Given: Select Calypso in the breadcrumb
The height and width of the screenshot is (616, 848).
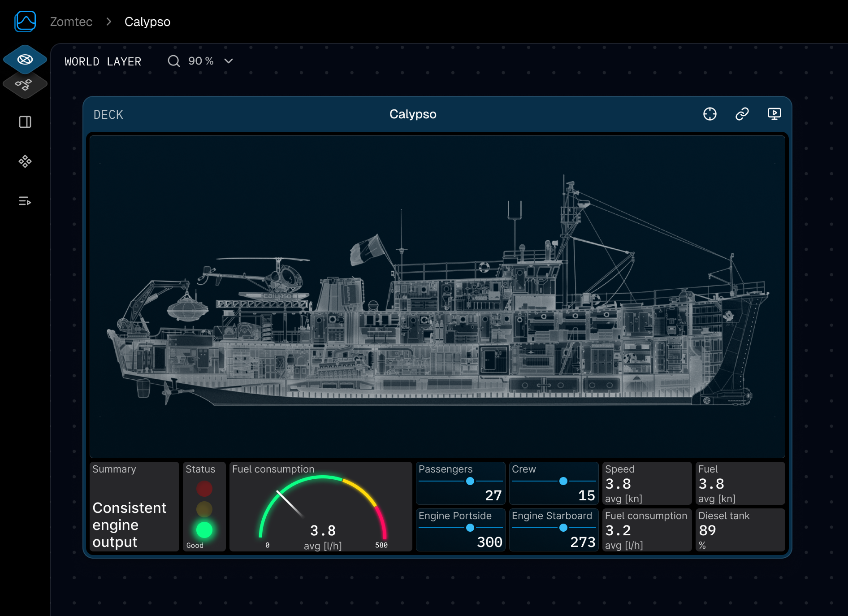Looking at the screenshot, I should point(147,22).
